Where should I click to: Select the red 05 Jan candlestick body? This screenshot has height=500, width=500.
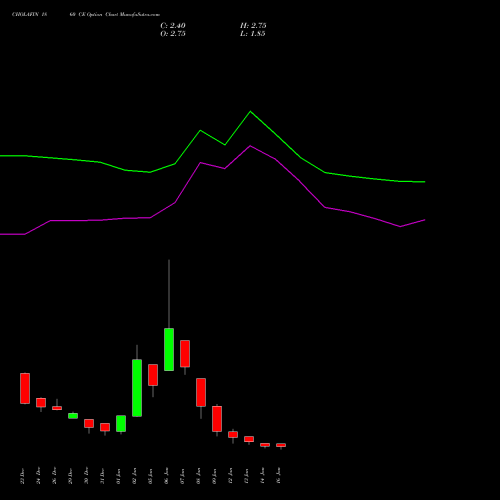point(153,375)
